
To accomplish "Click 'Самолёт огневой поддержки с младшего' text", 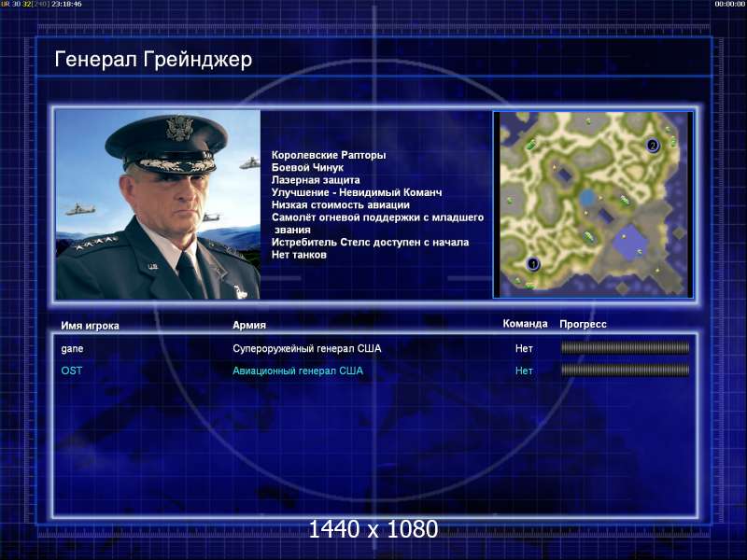I will pos(378,217).
